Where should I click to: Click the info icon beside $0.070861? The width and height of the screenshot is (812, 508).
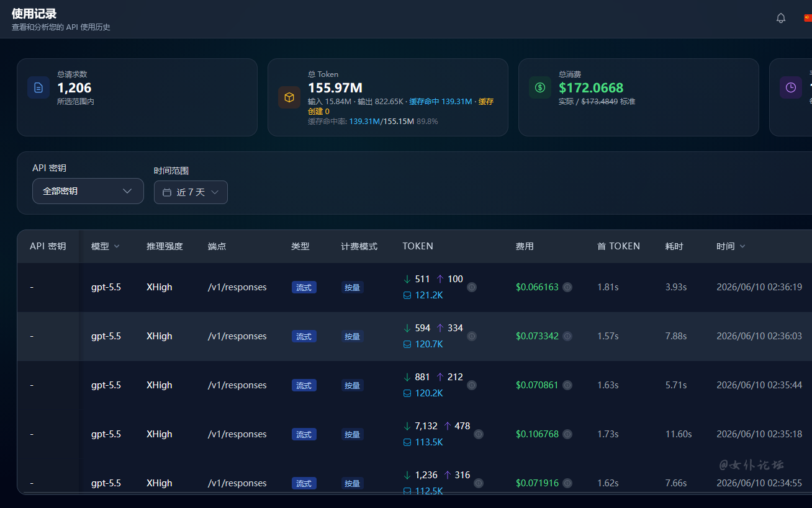pos(567,385)
